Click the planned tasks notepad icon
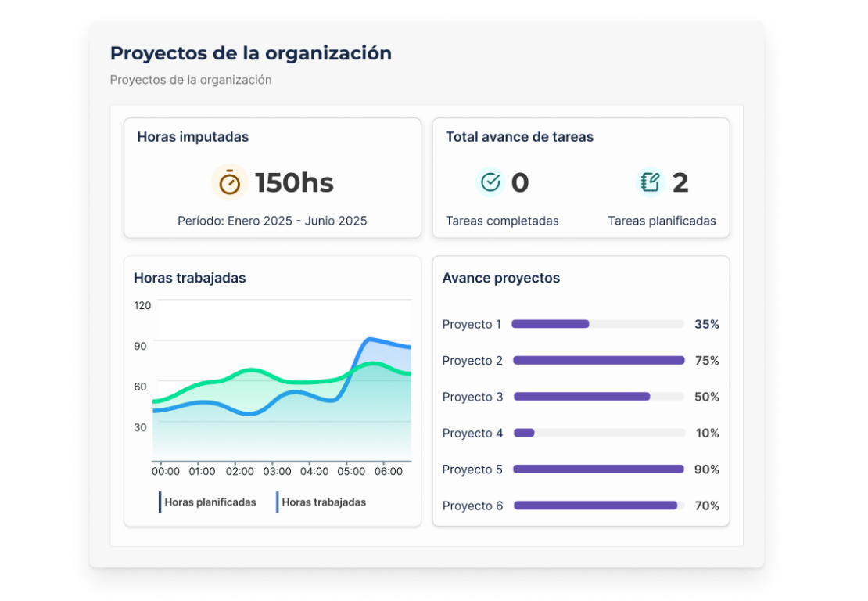 tap(650, 182)
